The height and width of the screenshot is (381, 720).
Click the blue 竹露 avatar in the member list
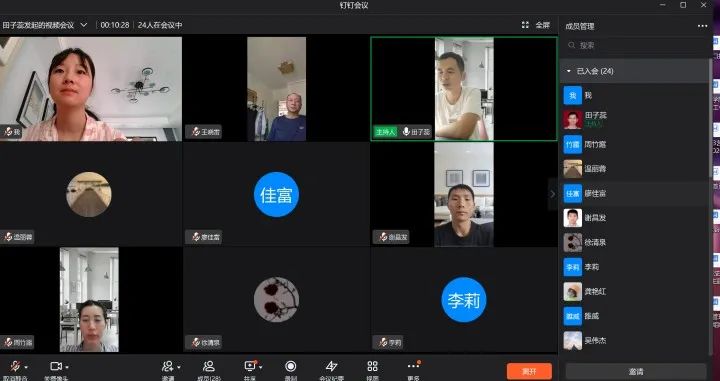[573, 145]
